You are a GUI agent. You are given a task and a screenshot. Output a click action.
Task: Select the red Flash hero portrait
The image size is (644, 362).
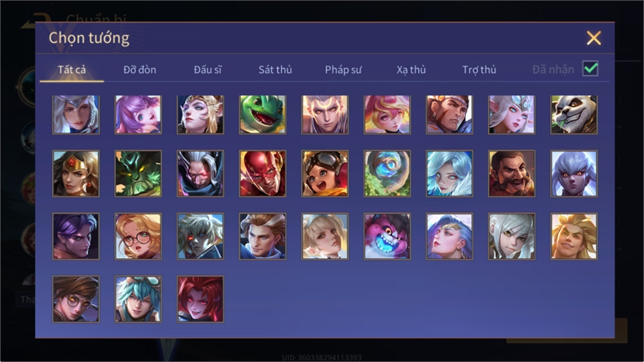pos(263,174)
